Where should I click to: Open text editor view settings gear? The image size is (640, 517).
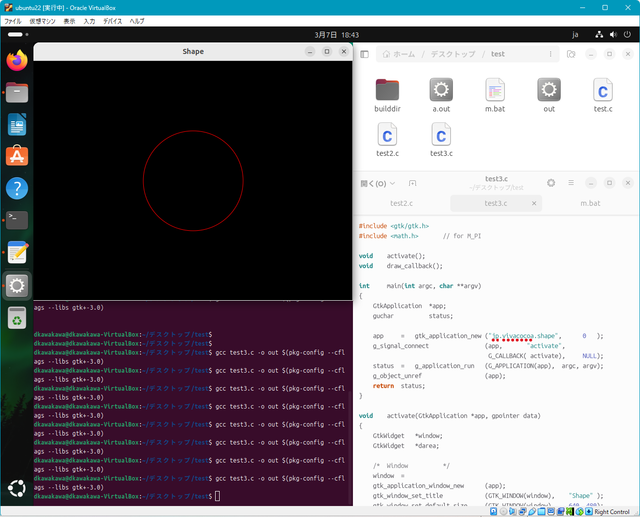pyautogui.click(x=550, y=184)
